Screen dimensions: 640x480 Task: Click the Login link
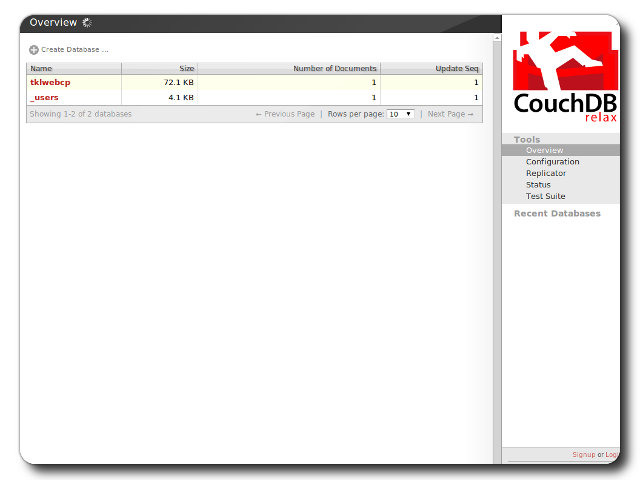point(611,455)
